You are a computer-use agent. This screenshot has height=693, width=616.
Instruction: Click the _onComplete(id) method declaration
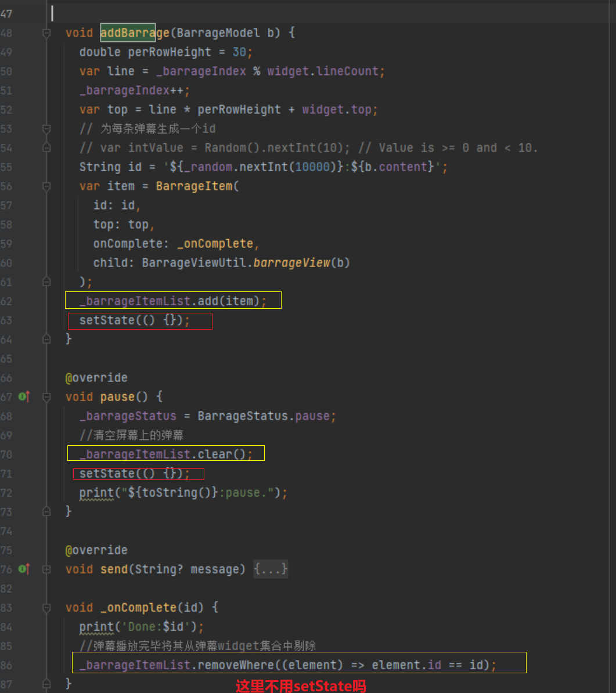click(152, 607)
